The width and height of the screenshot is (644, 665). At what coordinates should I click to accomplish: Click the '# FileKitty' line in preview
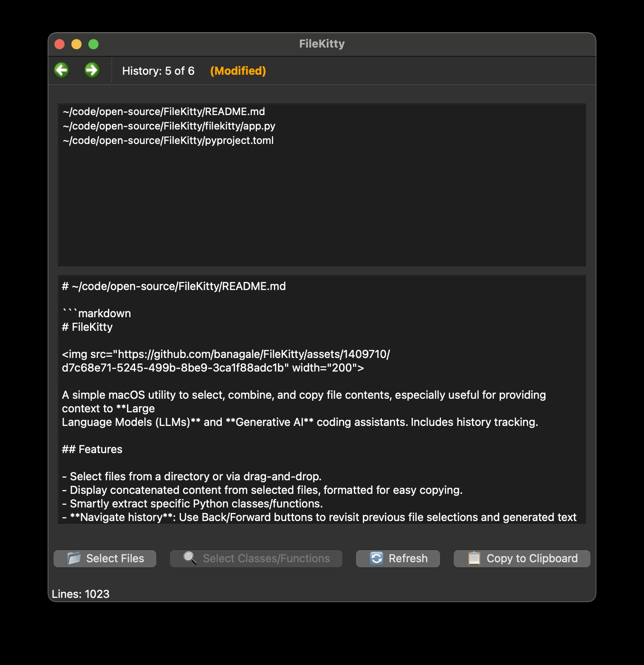click(x=87, y=327)
